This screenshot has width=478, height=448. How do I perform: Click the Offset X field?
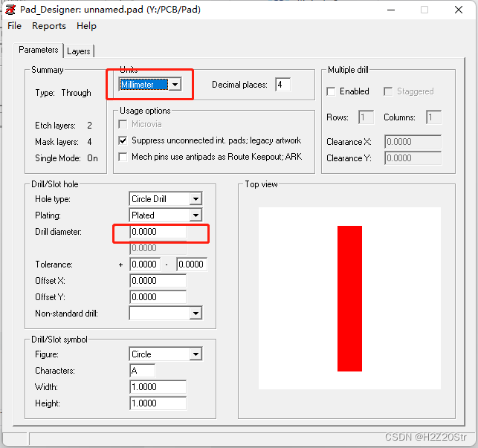(x=158, y=281)
